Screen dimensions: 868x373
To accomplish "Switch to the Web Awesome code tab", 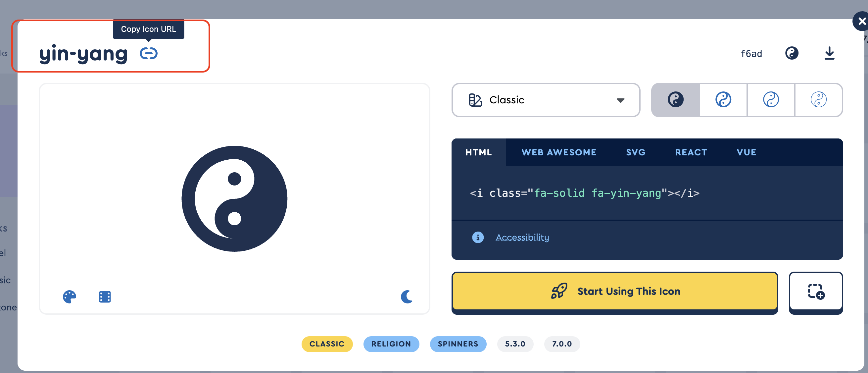I will pos(559,152).
